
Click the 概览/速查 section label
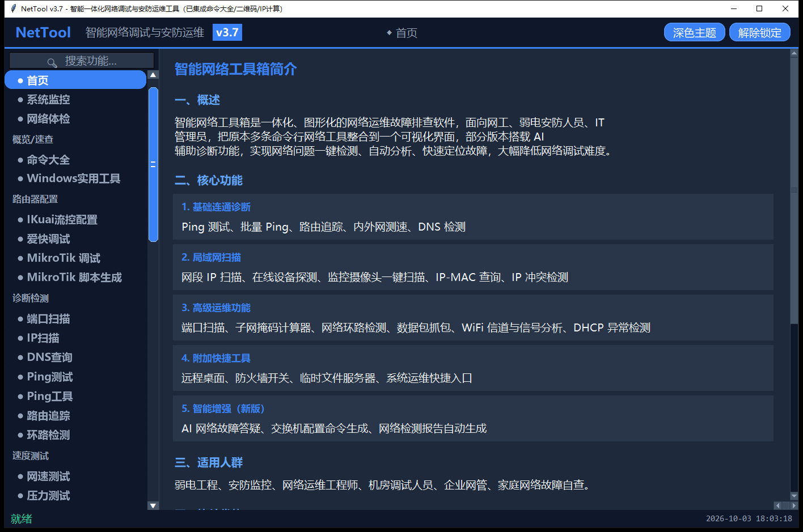pyautogui.click(x=33, y=139)
